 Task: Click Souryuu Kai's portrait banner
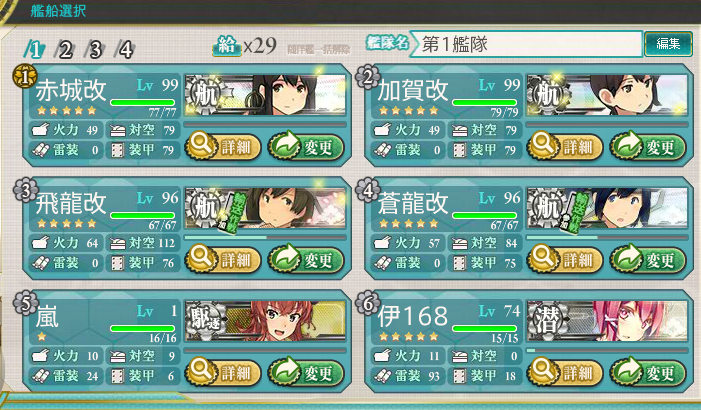pyautogui.click(x=607, y=207)
